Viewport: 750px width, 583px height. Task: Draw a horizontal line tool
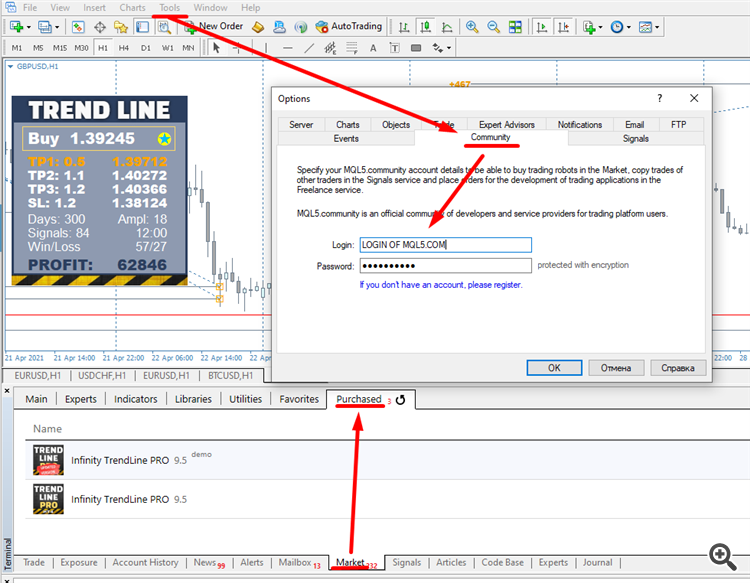coord(287,48)
